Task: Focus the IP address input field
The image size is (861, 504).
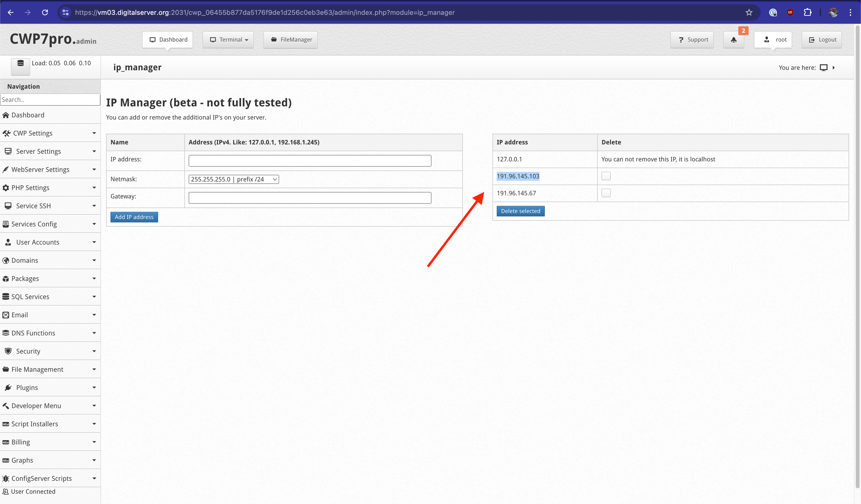Action: pos(310,161)
